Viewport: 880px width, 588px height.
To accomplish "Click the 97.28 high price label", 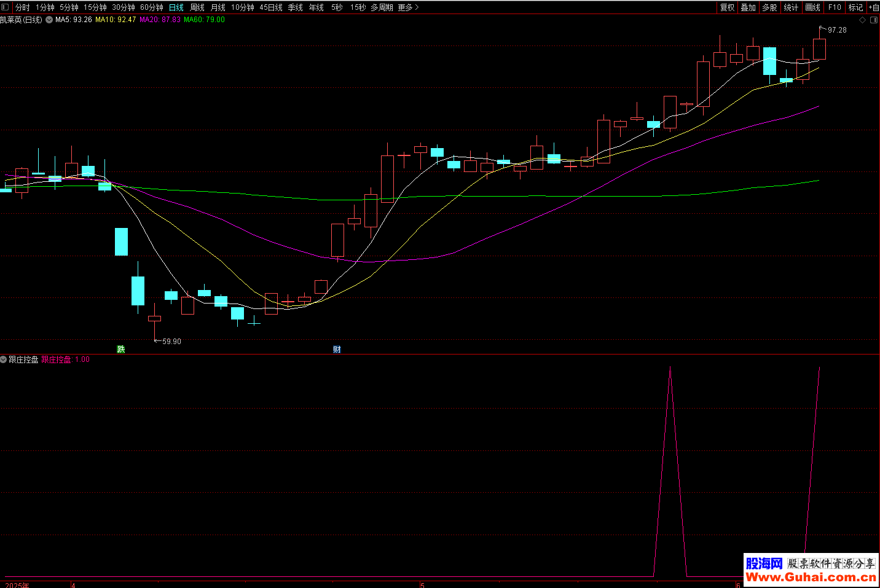I will [837, 30].
